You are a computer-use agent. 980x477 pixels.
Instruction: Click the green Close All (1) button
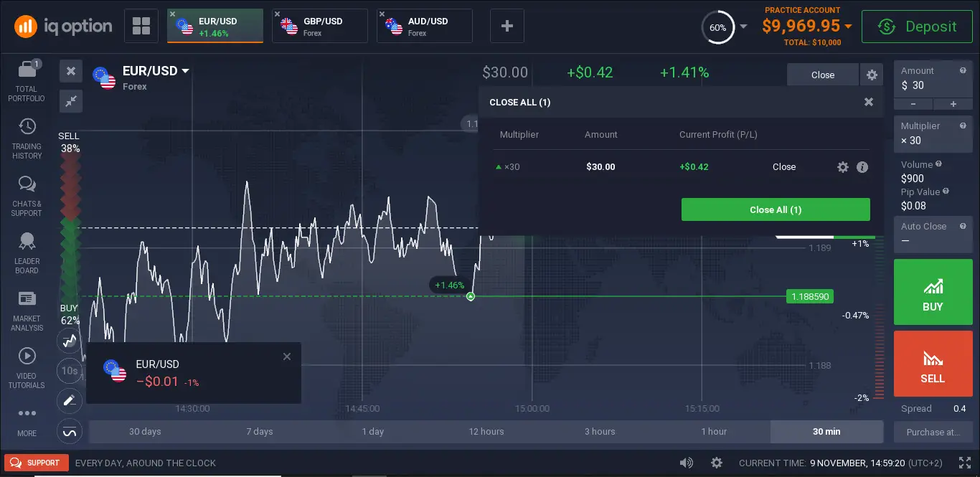[776, 209]
